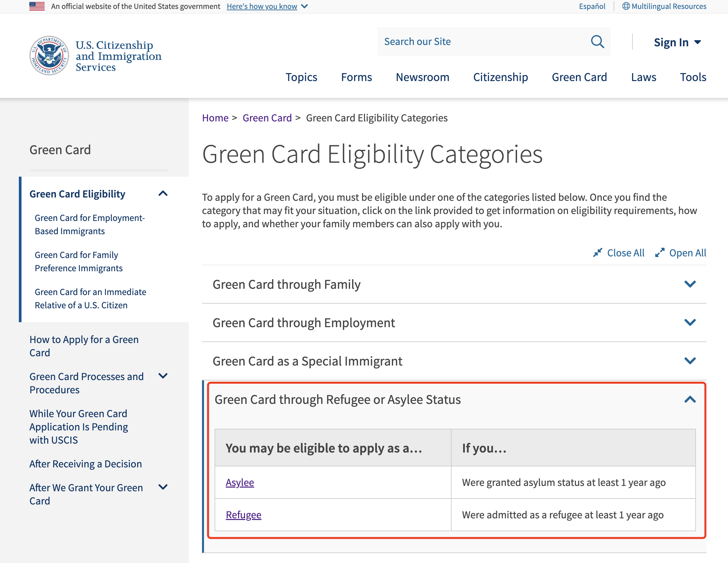This screenshot has height=563, width=728.
Task: Click the Green Card Eligibility sidebar heading
Action: pos(77,194)
